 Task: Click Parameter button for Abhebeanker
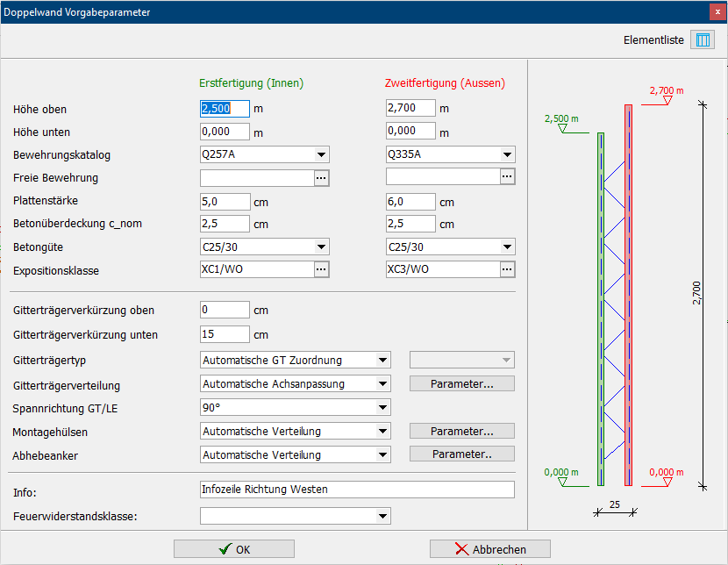pos(461,454)
